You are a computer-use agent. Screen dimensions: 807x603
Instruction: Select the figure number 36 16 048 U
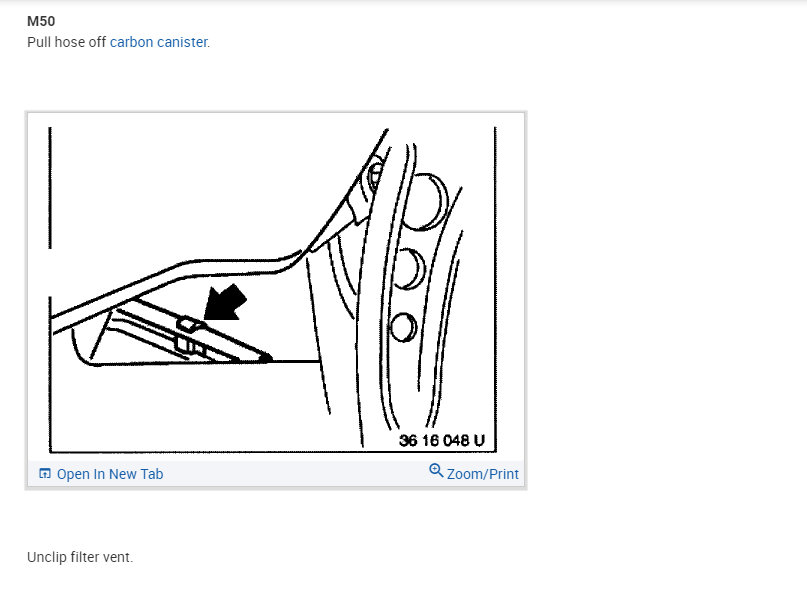[x=442, y=440]
